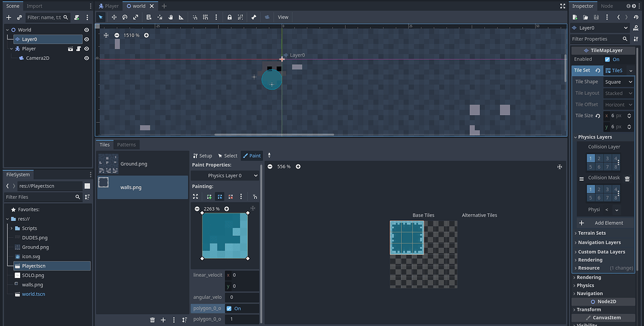644x326 pixels.
Task: Click the attach script icon in Scene dock
Action: click(76, 18)
